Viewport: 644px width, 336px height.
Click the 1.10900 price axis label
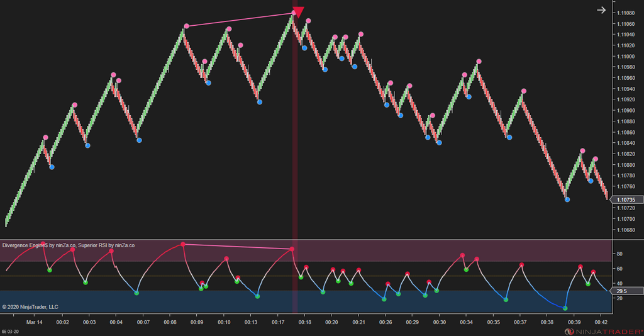point(626,111)
